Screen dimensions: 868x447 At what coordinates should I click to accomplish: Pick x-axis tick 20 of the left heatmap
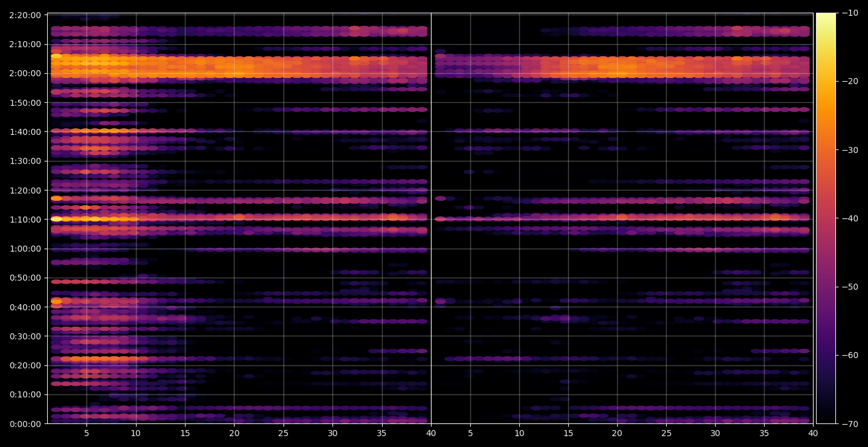[x=234, y=433]
